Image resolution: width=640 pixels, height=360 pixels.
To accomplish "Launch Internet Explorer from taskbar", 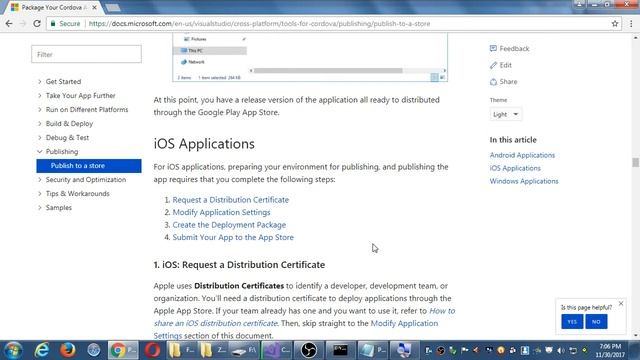I will pyautogui.click(x=42, y=350).
